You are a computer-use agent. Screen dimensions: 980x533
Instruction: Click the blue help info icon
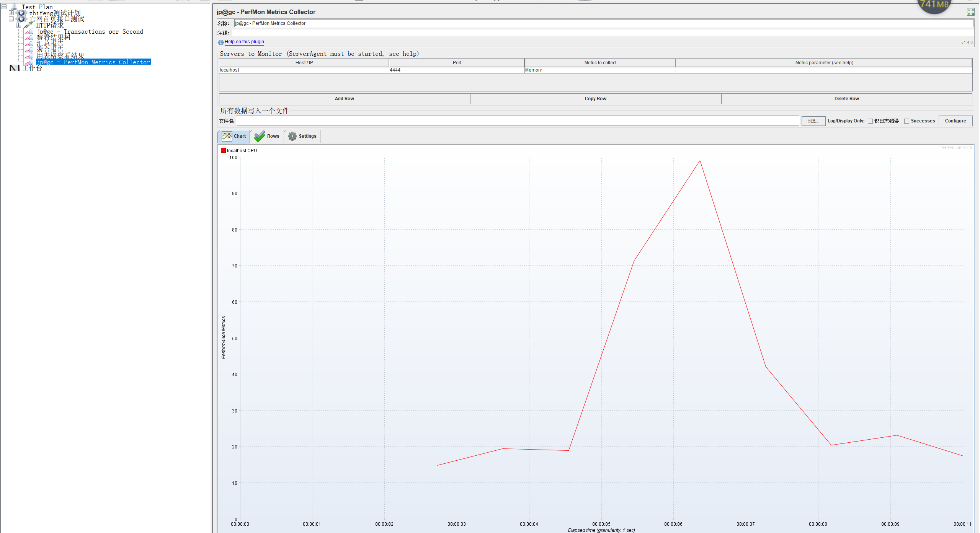point(221,42)
